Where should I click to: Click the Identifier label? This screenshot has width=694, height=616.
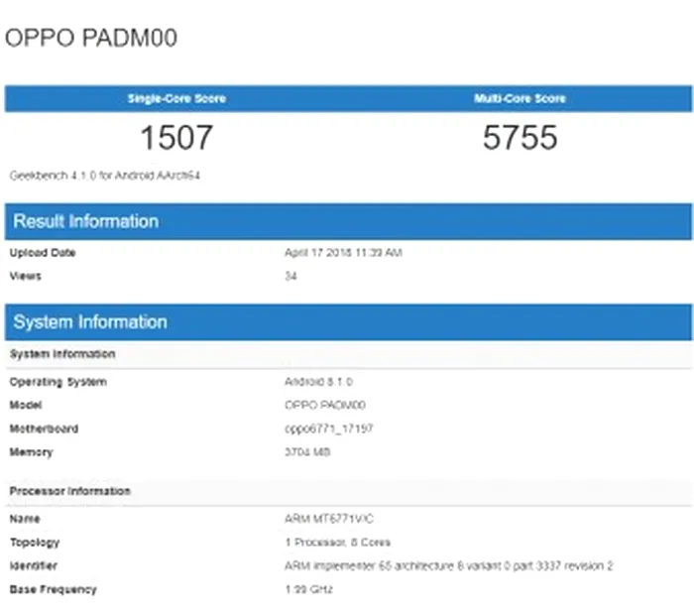point(34,566)
